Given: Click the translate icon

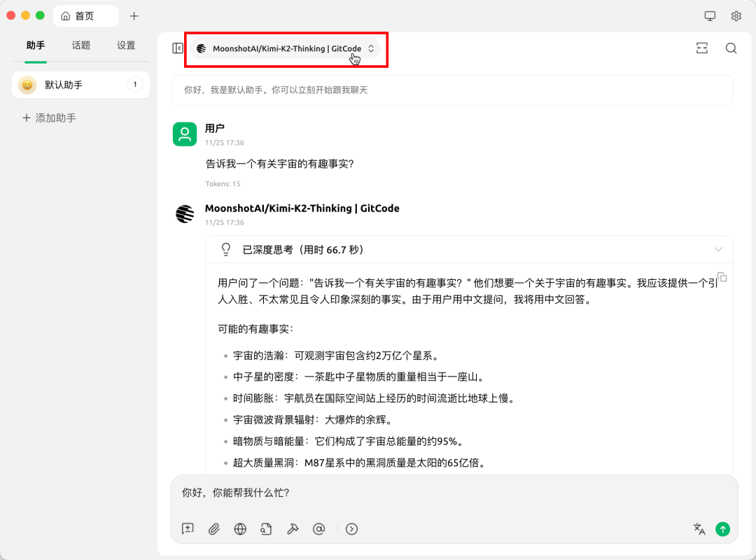Looking at the screenshot, I should tap(699, 528).
